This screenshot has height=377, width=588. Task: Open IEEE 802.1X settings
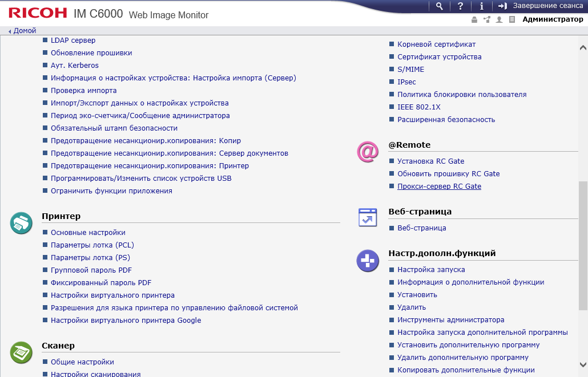click(x=419, y=107)
